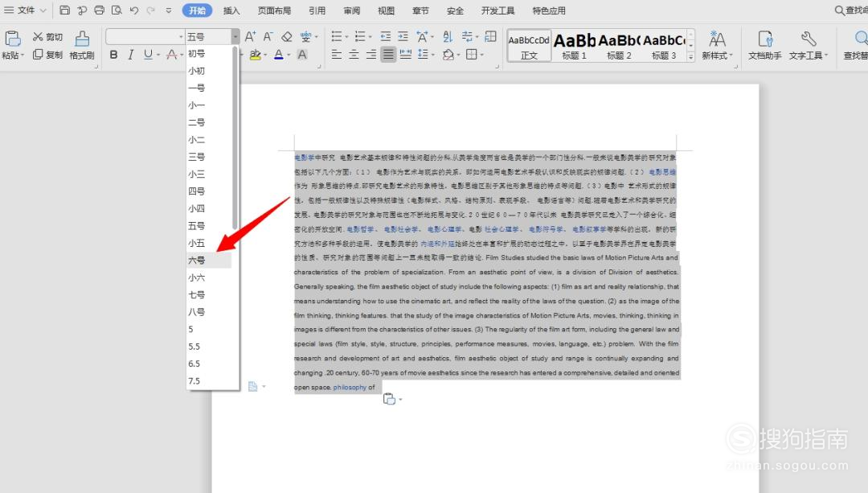868x493 pixels.
Task: Click inside the font name input field
Action: pyautogui.click(x=141, y=36)
